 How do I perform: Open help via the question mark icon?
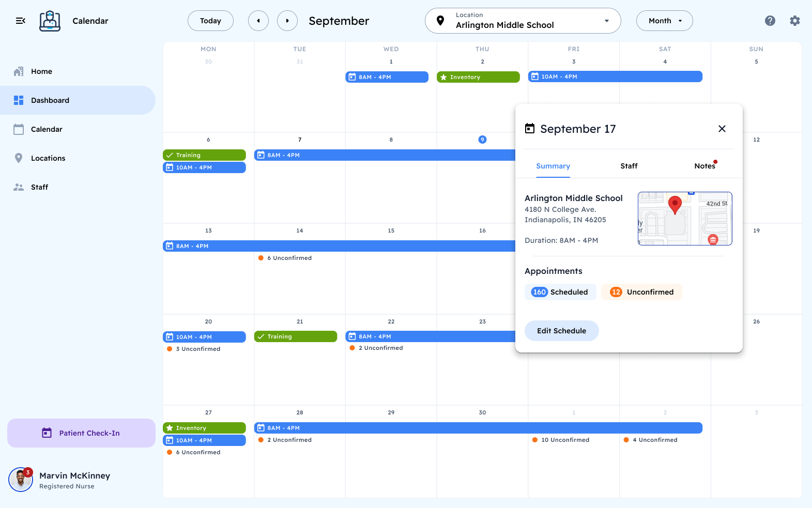click(x=770, y=21)
